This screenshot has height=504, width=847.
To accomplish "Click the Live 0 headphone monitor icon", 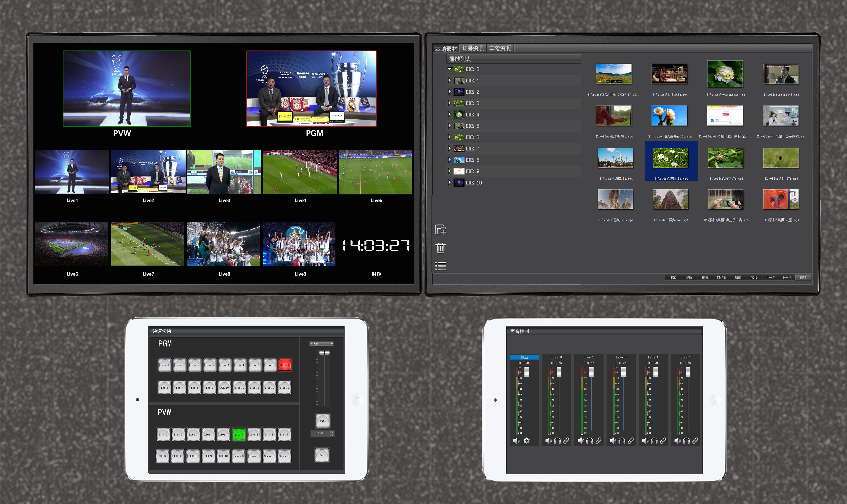I will click(557, 441).
